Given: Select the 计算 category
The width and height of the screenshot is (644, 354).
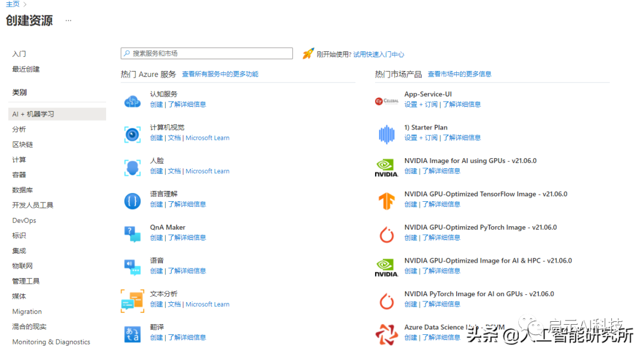Looking at the screenshot, I should pyautogui.click(x=19, y=159).
